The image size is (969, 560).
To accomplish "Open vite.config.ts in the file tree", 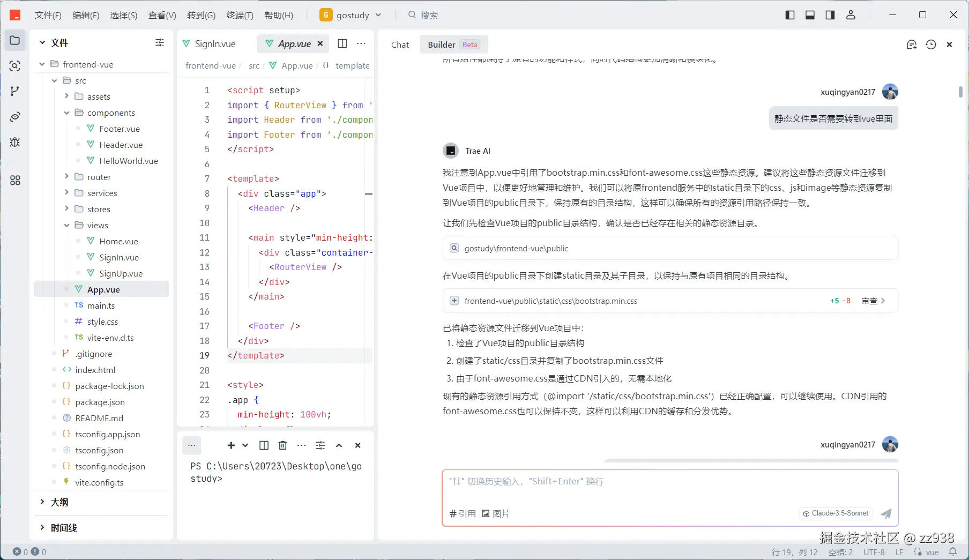I will click(99, 482).
